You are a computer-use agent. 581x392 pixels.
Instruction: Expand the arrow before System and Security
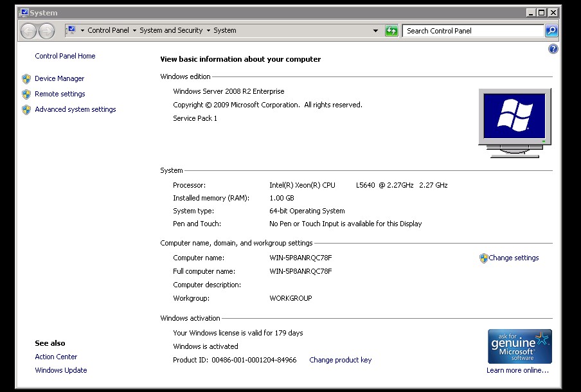pyautogui.click(x=134, y=30)
